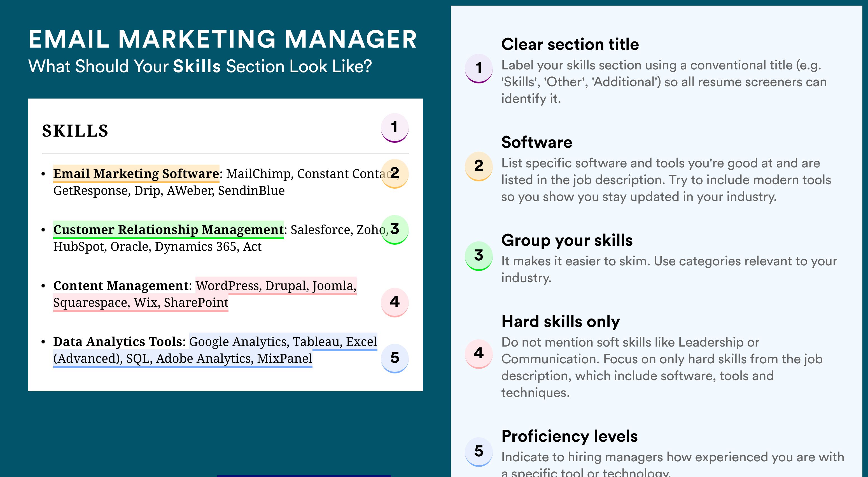Click badge 1 next to Clear section title
The width and height of the screenshot is (868, 477).
pyautogui.click(x=479, y=68)
